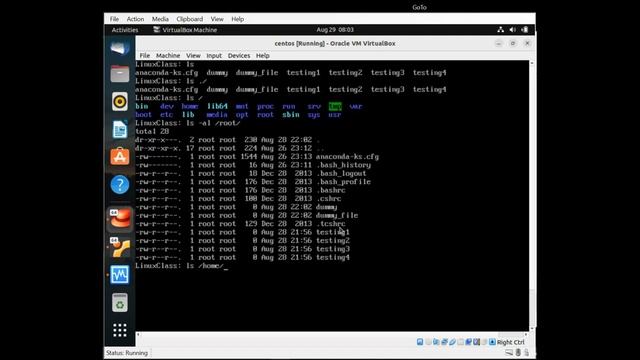The height and width of the screenshot is (360, 640).
Task: Click the 'centos [Running] - Oracle VM VirtualBox' title
Action: pos(335,43)
